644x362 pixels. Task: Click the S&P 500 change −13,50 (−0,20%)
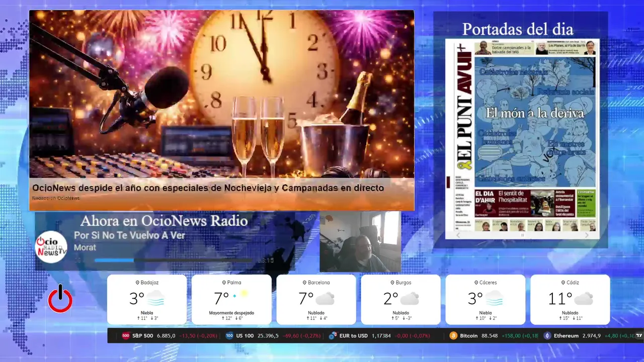[x=199, y=335]
